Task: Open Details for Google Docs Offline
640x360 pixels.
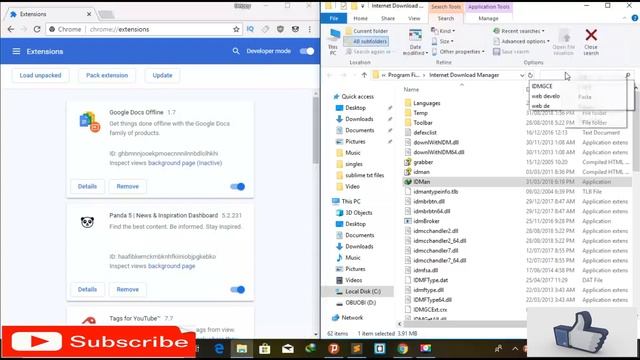Action: point(87,187)
